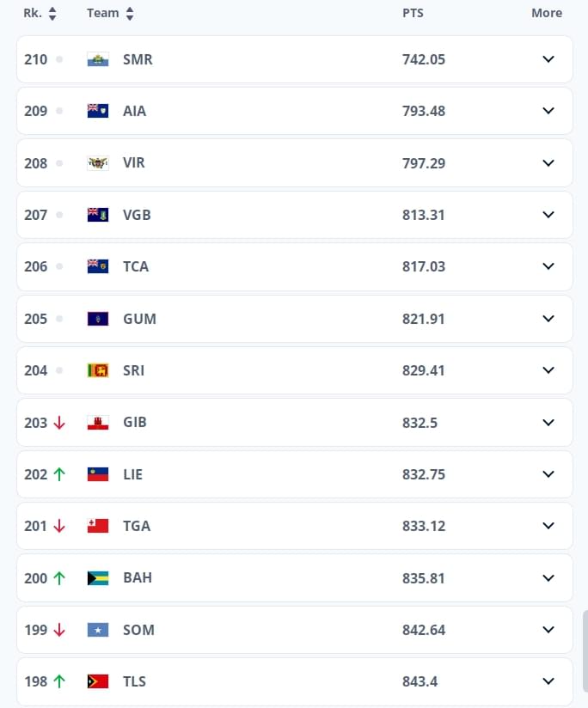Click the Sri Lanka flag icon
Screen dimensions: 588x708
point(97,370)
